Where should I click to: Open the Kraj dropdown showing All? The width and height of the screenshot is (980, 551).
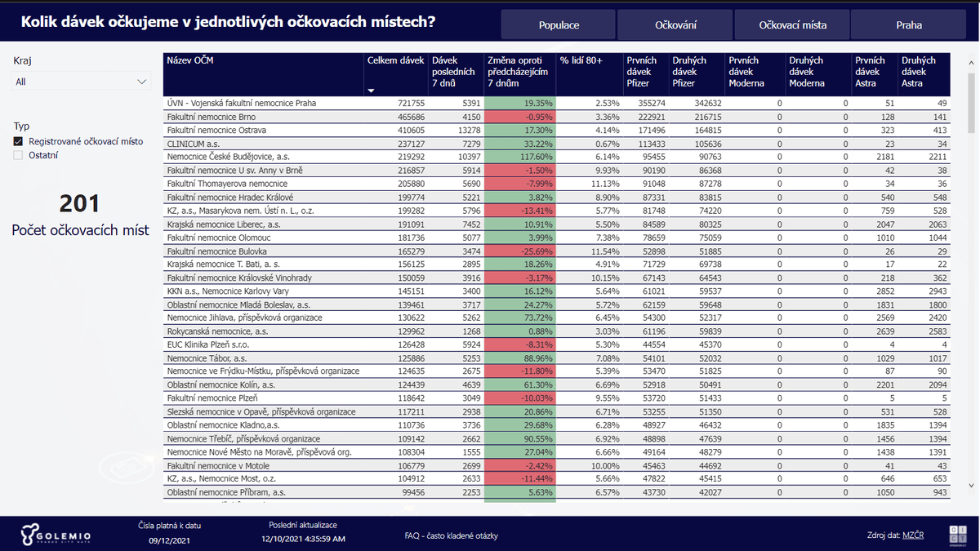coord(81,82)
